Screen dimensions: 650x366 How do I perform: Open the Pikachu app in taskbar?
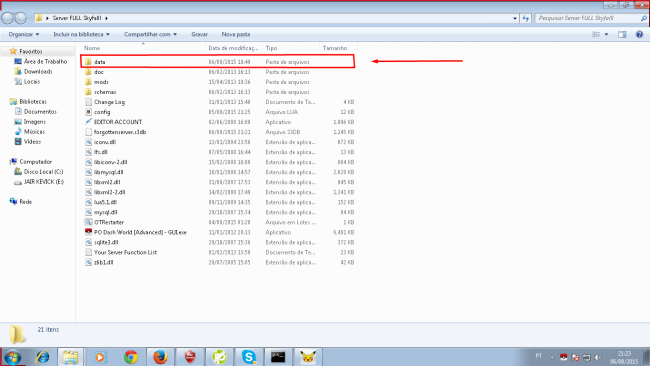coord(308,357)
